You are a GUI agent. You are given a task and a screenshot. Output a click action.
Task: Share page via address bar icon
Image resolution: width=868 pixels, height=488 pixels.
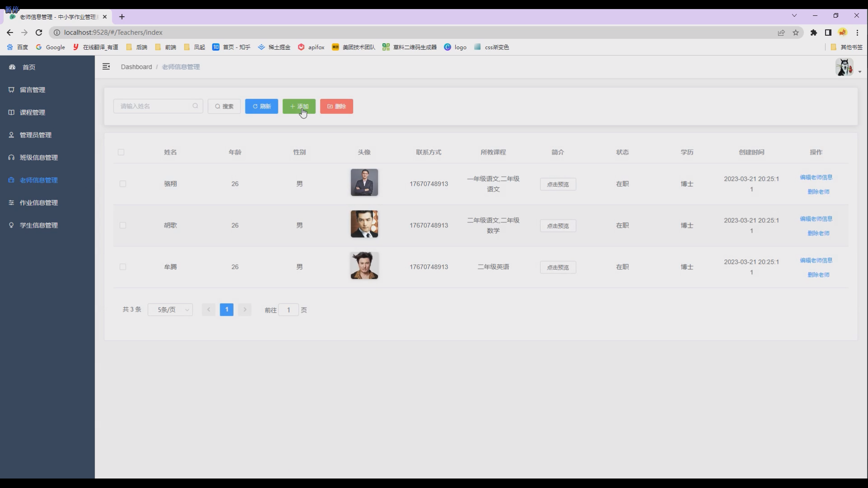pyautogui.click(x=781, y=33)
